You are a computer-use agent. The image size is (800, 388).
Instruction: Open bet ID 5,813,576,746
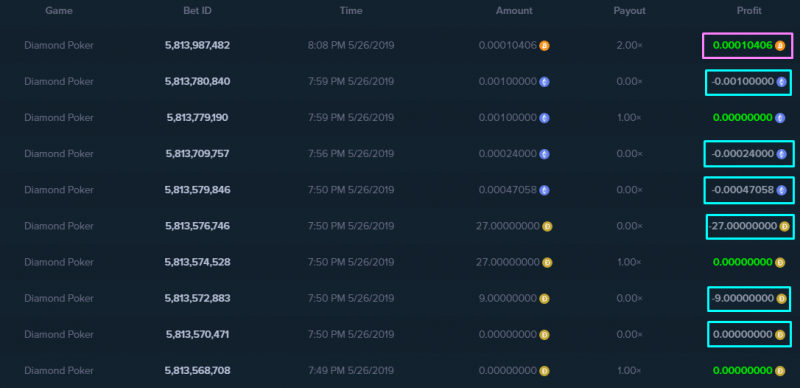point(197,226)
